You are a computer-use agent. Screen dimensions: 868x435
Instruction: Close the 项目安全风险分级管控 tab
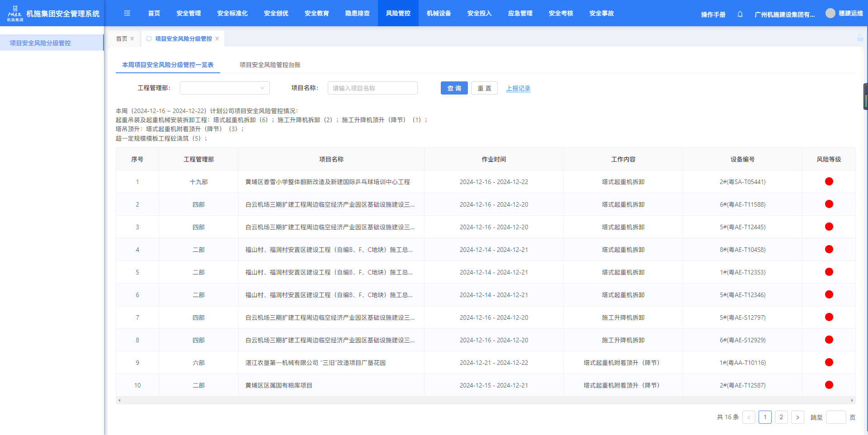(217, 39)
